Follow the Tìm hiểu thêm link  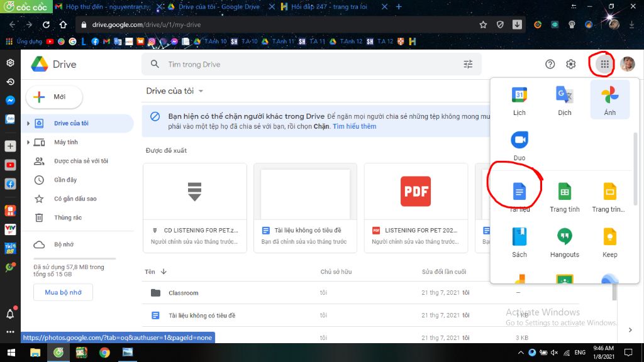[355, 126]
